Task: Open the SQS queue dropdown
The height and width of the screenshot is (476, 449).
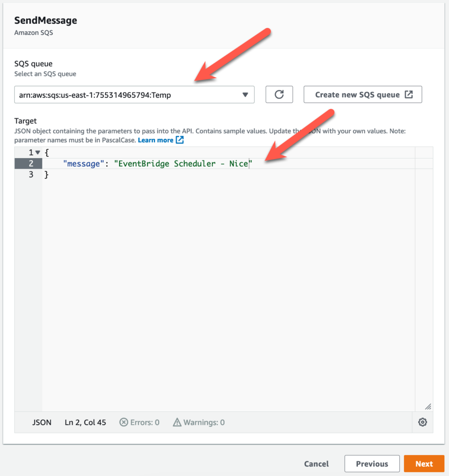Action: pos(134,95)
